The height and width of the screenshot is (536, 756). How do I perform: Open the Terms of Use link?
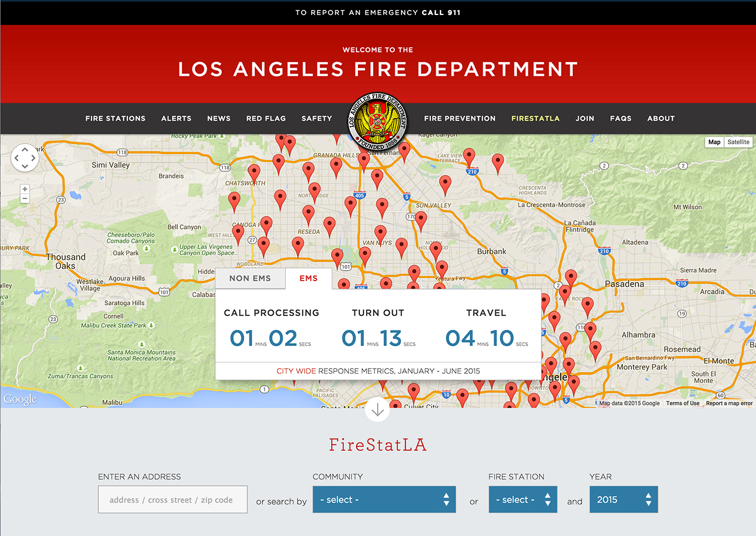point(682,404)
